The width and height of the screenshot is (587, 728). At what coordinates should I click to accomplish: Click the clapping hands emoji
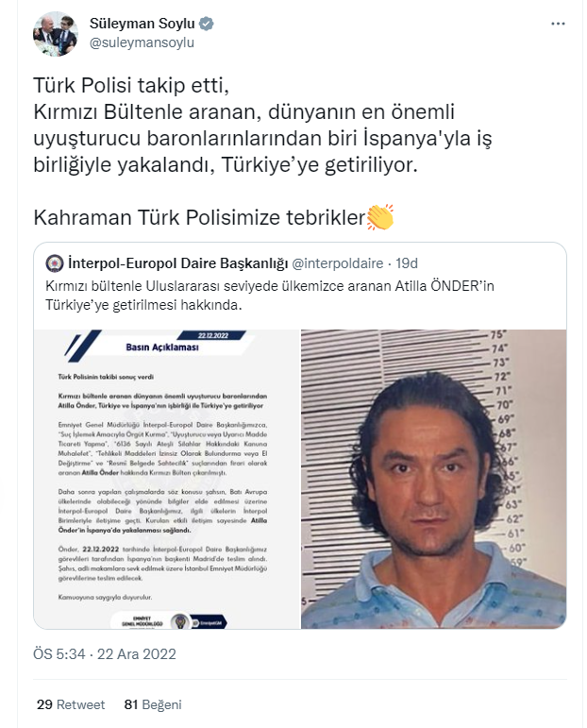pyautogui.click(x=380, y=217)
